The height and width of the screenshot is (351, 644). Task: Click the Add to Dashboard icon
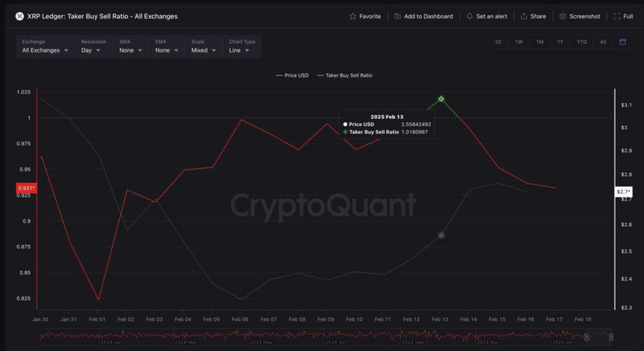[397, 16]
